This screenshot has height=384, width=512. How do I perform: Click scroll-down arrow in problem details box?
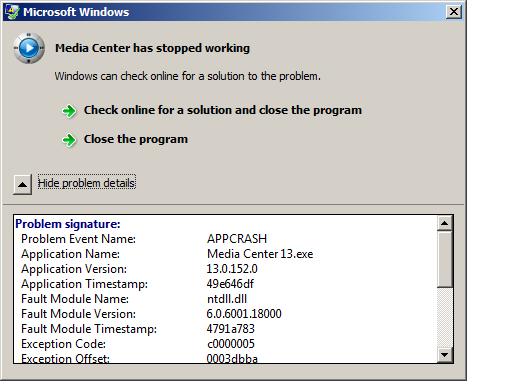444,354
